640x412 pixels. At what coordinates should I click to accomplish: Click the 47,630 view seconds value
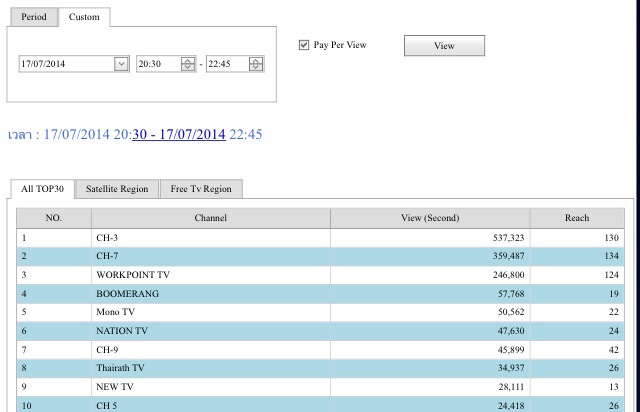click(511, 331)
